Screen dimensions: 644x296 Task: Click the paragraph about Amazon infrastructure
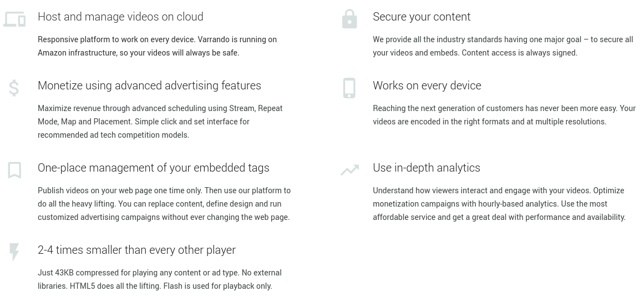[x=157, y=46]
